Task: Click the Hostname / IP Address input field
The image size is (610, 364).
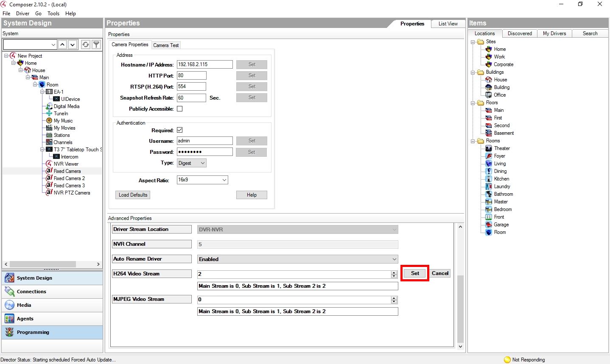Action: click(x=205, y=64)
